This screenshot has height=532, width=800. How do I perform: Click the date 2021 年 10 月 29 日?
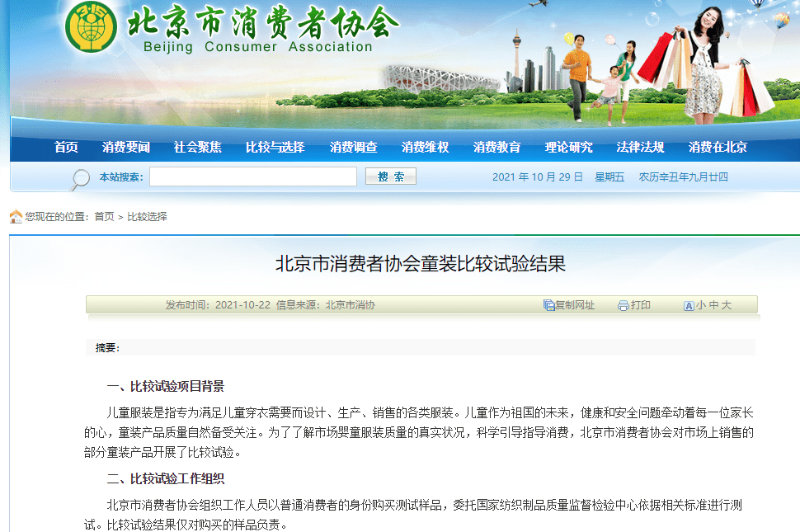click(537, 177)
